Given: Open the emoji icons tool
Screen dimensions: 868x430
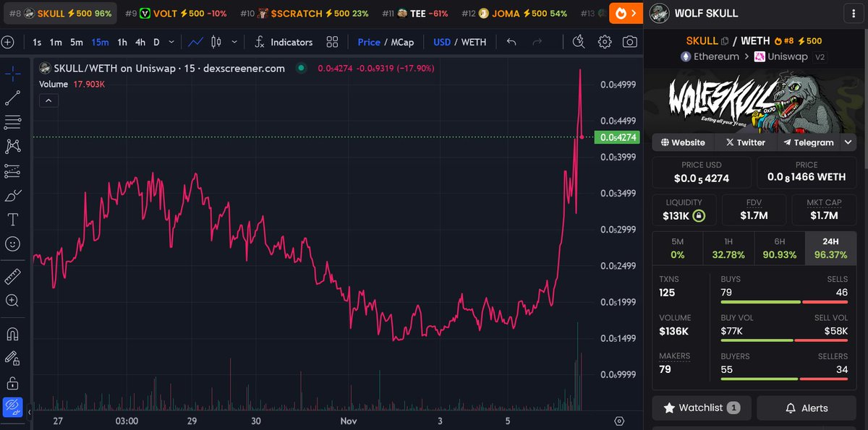Looking at the screenshot, I should point(12,244).
